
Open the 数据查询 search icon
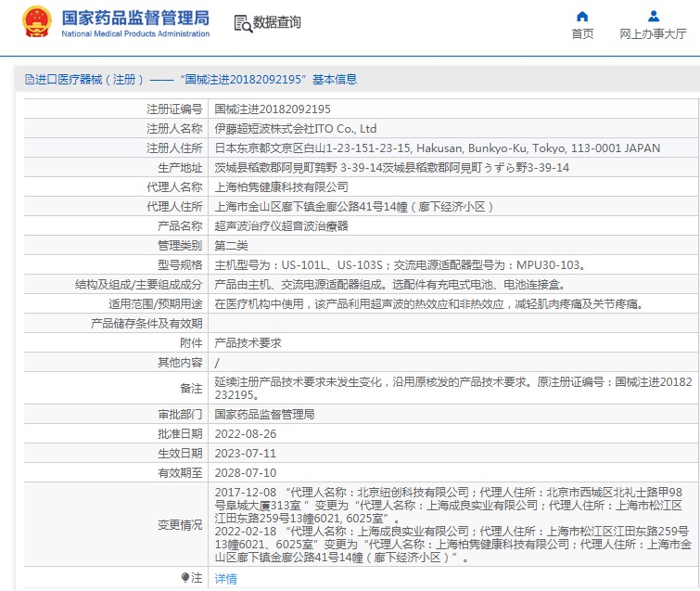(243, 23)
